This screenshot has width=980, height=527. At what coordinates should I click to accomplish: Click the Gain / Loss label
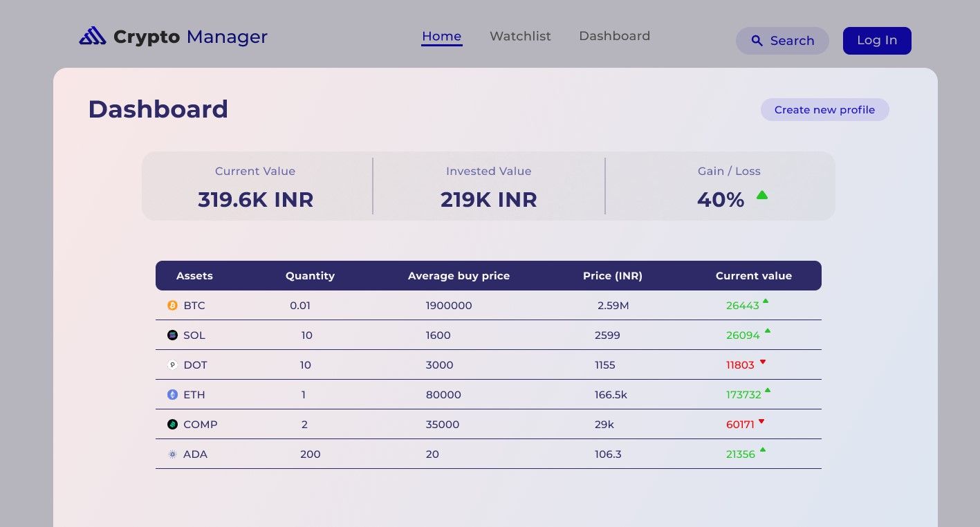point(729,171)
